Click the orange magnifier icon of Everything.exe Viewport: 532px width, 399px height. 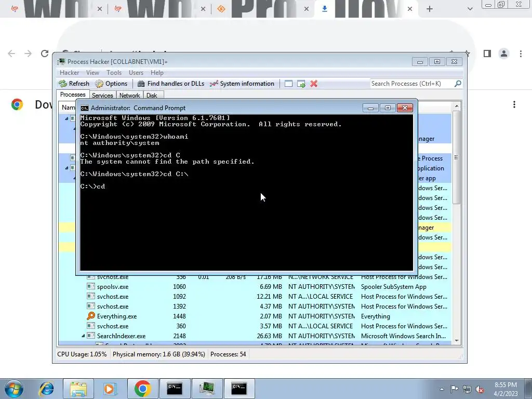click(90, 316)
